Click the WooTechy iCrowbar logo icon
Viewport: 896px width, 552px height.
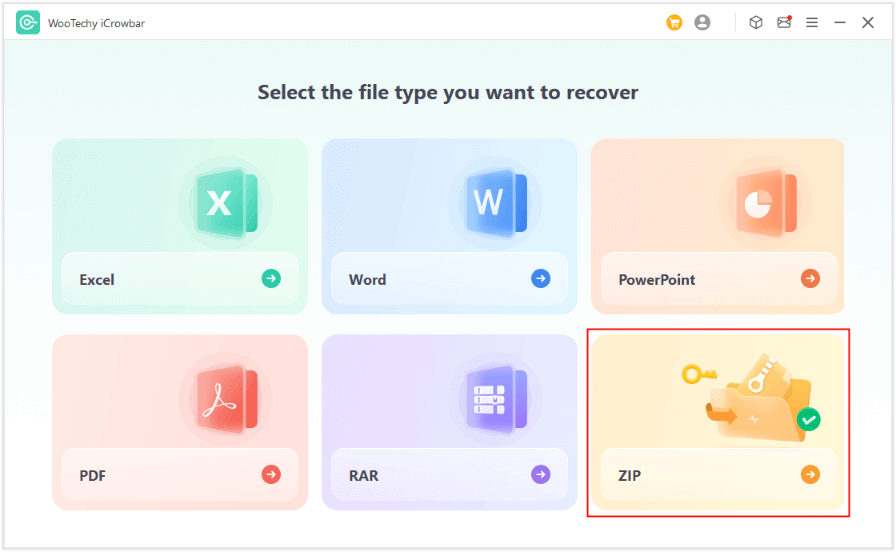pos(28,22)
